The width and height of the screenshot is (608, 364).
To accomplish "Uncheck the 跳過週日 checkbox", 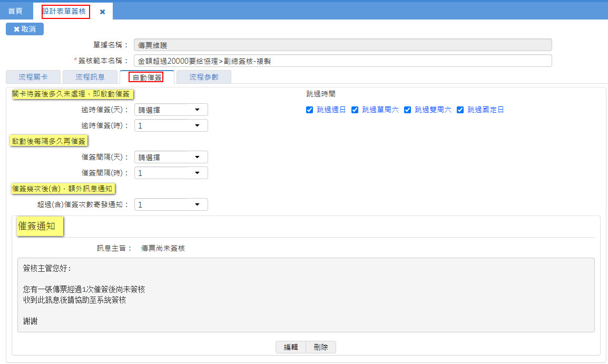I will pos(309,110).
